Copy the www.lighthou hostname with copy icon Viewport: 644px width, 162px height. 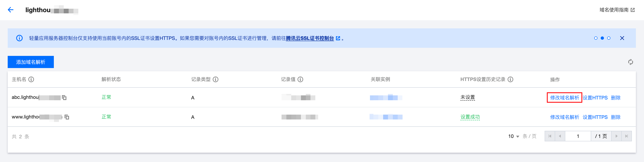pyautogui.click(x=67, y=117)
